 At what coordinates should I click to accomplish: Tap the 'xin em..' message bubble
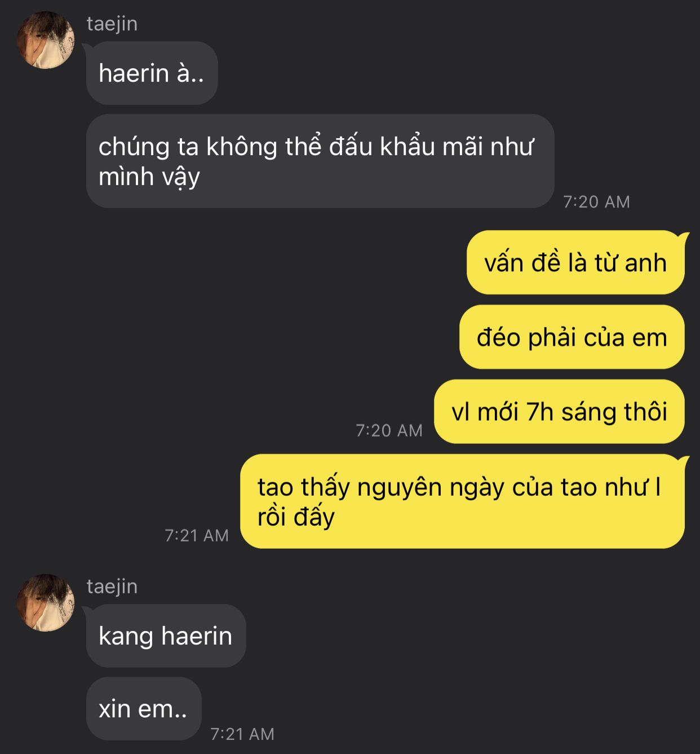[144, 708]
